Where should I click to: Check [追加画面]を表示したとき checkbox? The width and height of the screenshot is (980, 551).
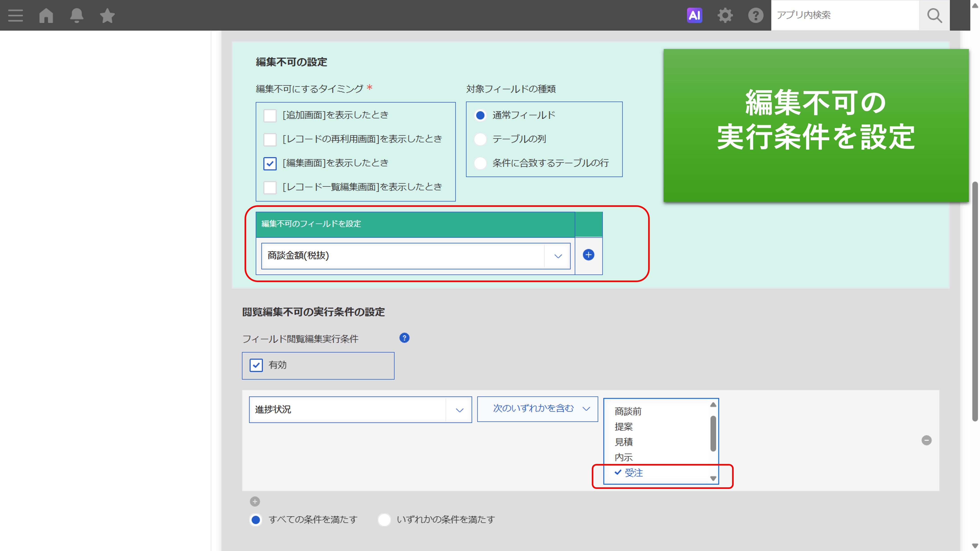(x=270, y=116)
